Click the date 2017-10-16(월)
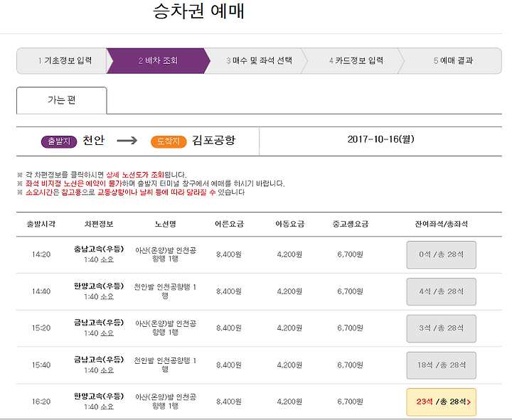The width and height of the screenshot is (512, 420). pos(380,139)
